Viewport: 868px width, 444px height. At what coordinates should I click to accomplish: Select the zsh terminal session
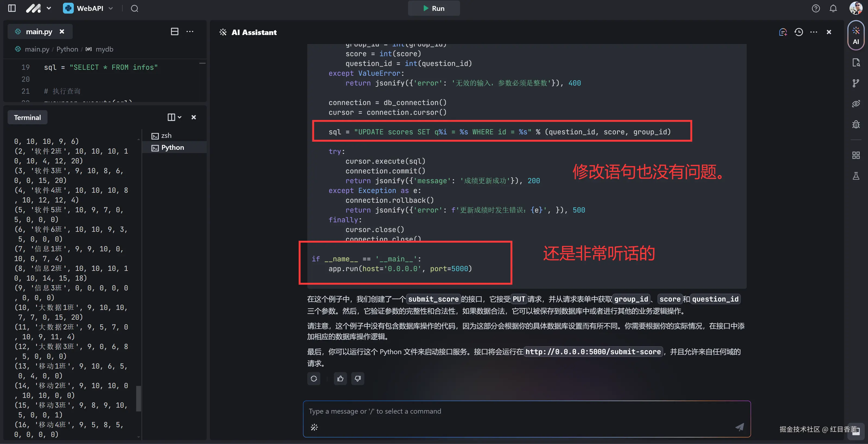(x=166, y=135)
